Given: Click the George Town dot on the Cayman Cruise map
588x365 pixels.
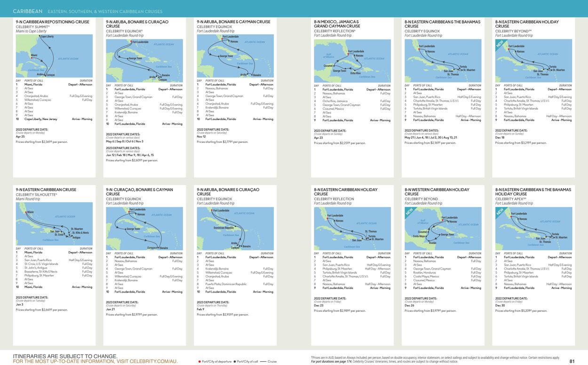Looking at the screenshot, I should pos(219,56).
